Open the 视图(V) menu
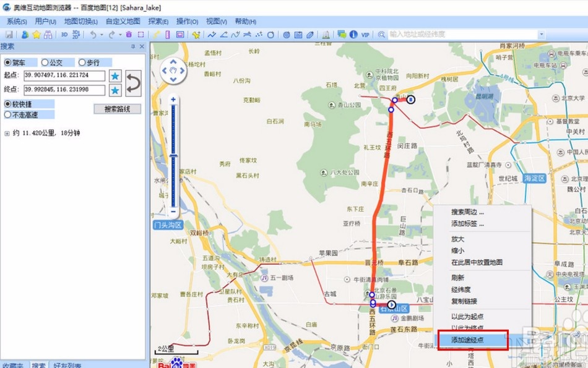 tap(217, 22)
